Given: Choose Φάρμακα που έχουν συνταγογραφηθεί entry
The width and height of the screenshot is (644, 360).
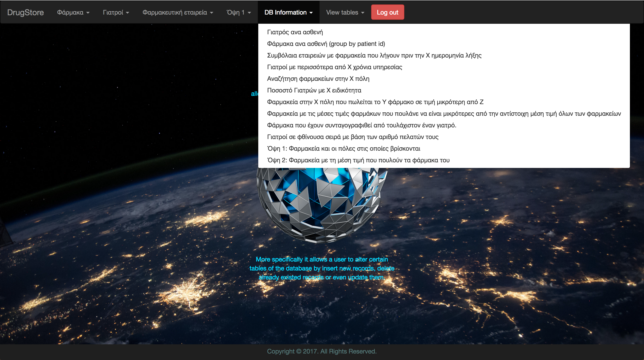Looking at the screenshot, I should click(x=362, y=125).
